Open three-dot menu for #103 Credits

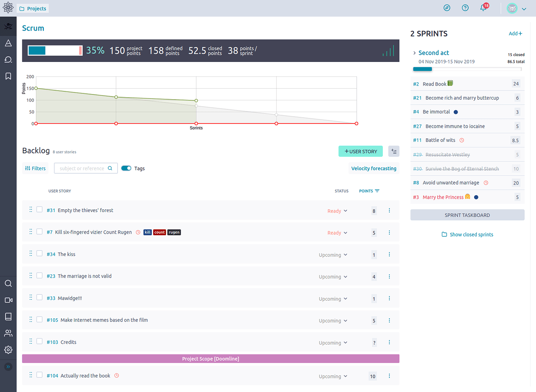389,342
